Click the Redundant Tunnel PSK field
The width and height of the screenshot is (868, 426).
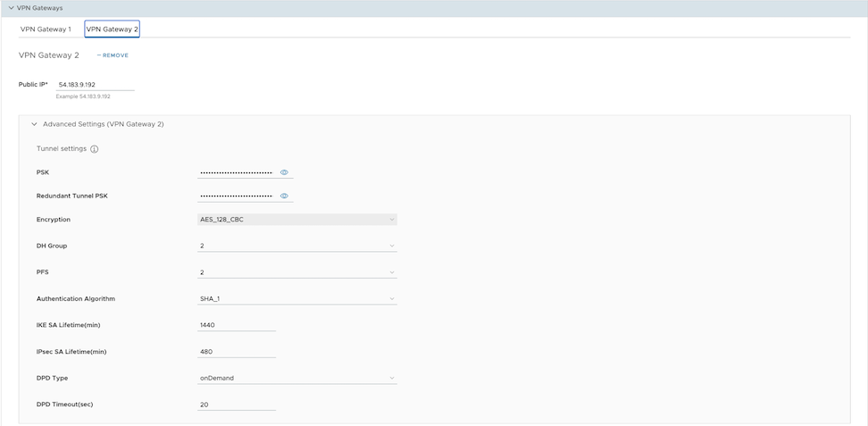(236, 196)
